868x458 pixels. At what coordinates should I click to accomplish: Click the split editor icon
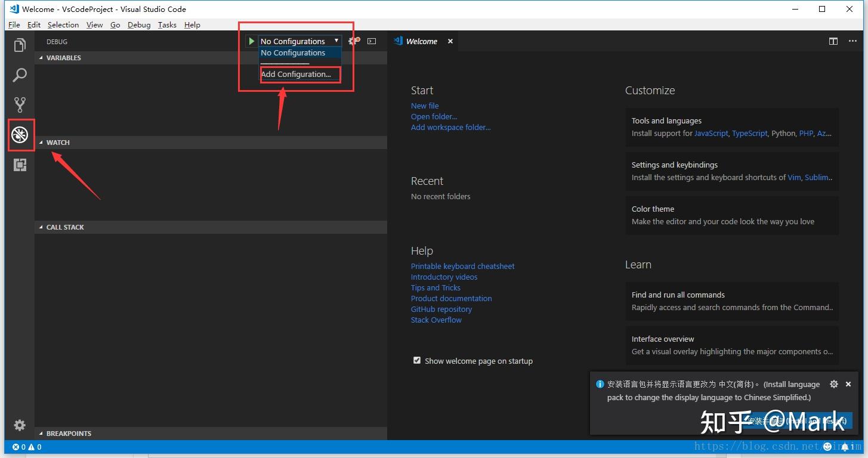[x=833, y=41]
